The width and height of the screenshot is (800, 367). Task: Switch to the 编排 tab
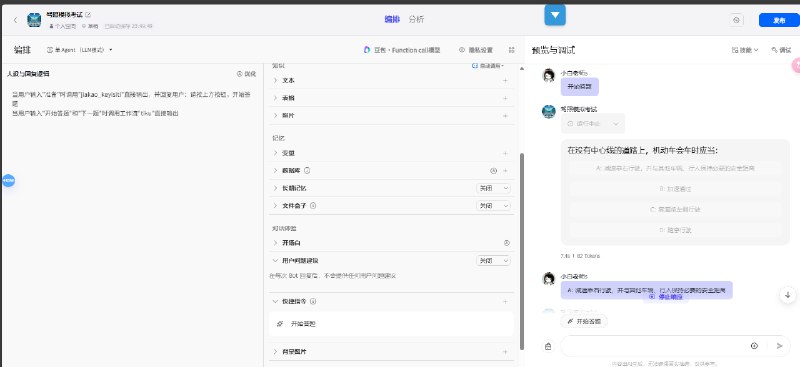[392, 19]
